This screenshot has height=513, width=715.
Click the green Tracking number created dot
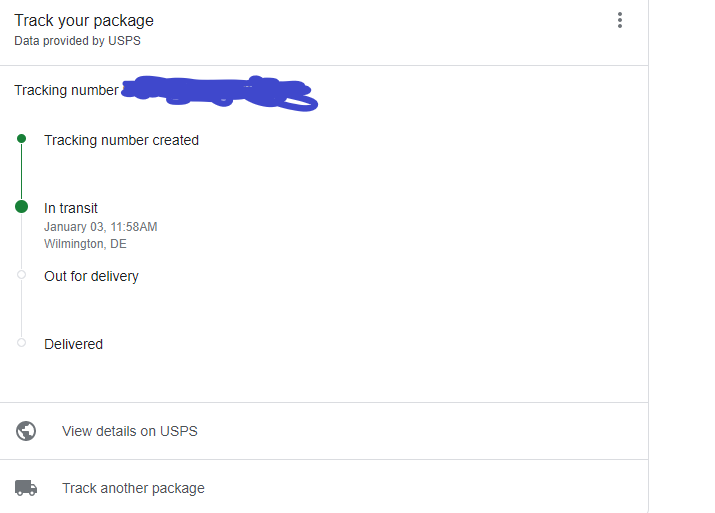coord(21,139)
